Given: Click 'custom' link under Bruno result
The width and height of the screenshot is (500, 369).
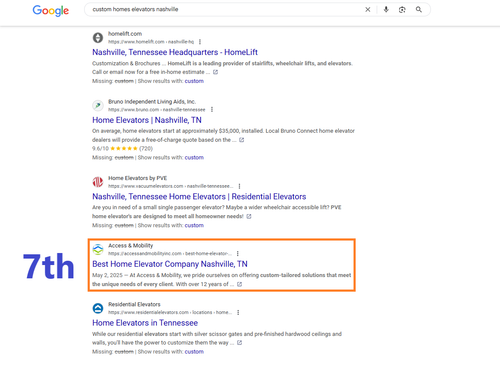Looking at the screenshot, I should 194,157.
